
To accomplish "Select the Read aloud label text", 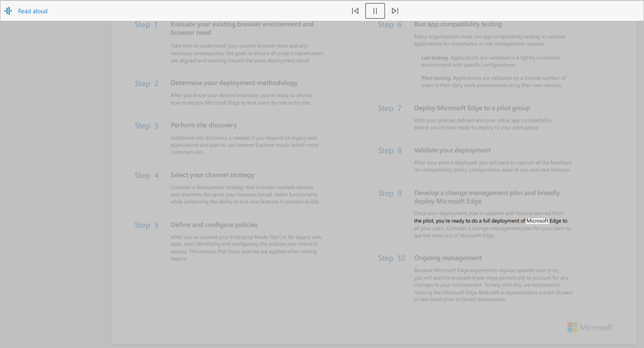I will pos(33,11).
